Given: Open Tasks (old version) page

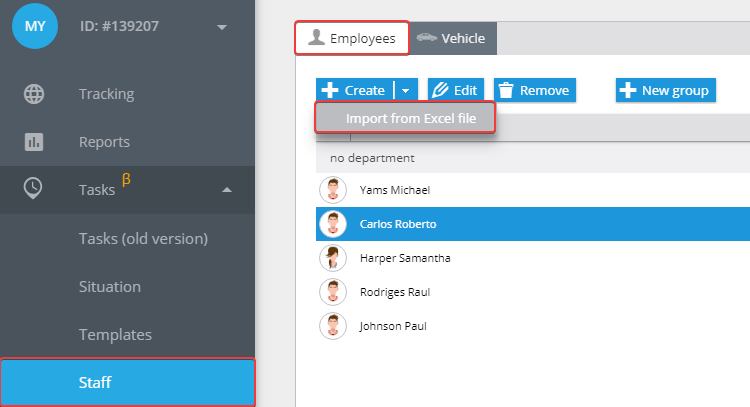Looking at the screenshot, I should (143, 238).
